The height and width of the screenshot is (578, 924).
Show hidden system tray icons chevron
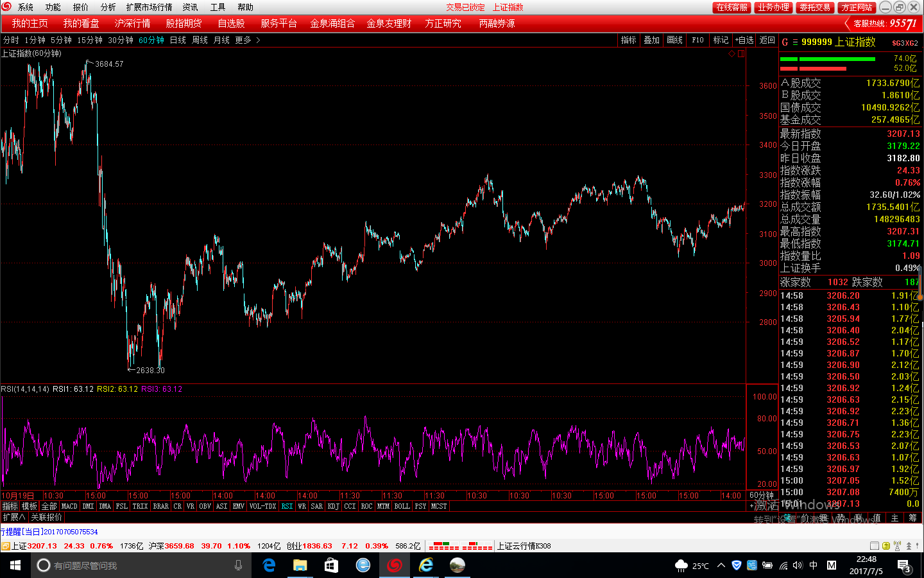click(x=721, y=566)
